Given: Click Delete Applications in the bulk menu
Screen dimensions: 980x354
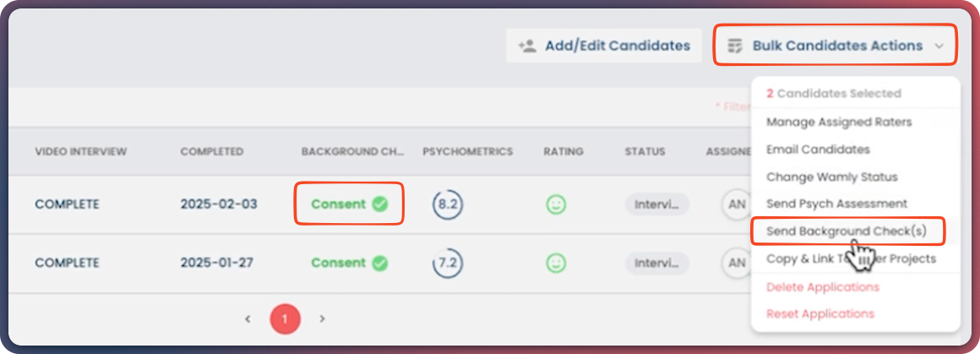Looking at the screenshot, I should (x=822, y=286).
